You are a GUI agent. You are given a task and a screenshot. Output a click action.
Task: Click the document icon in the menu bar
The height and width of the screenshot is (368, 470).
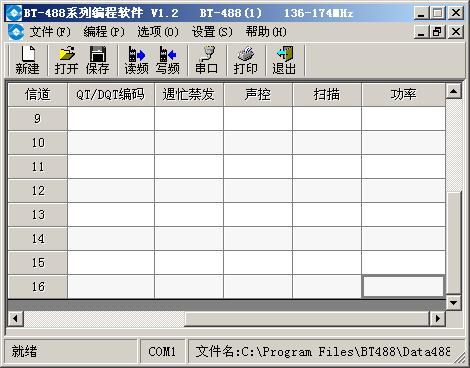click(16, 32)
